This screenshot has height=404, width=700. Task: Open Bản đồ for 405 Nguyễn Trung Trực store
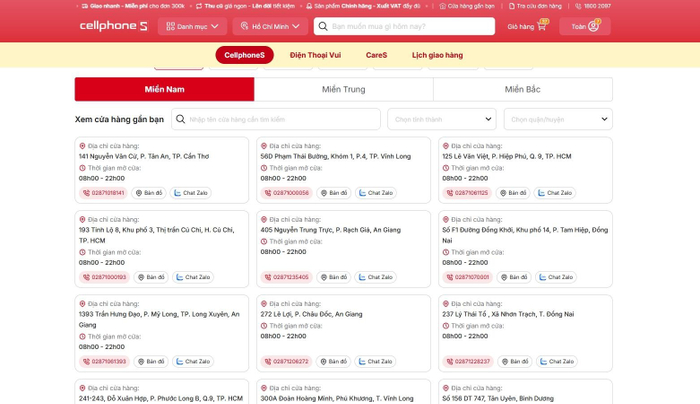pyautogui.click(x=333, y=277)
